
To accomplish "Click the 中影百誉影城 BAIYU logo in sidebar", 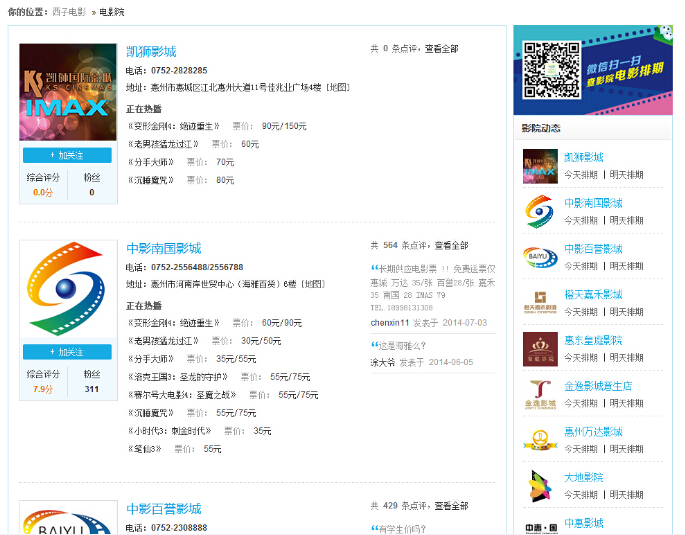I will tap(540, 258).
